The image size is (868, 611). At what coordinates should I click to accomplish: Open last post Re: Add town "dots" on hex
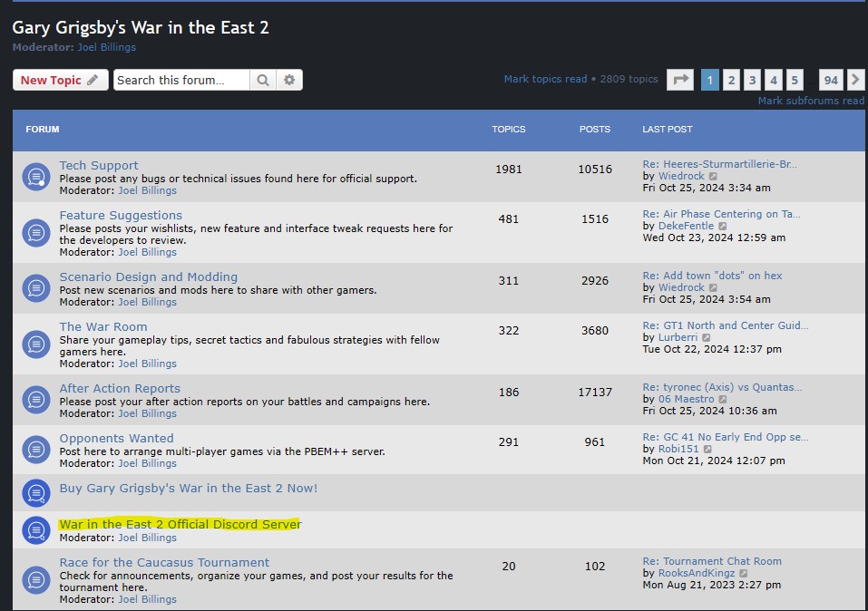tap(712, 276)
